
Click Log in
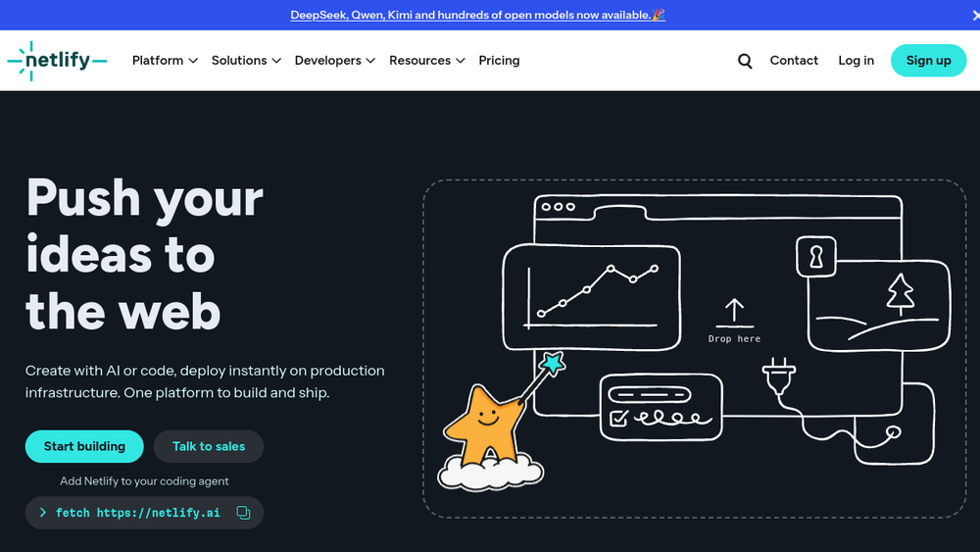(x=856, y=61)
